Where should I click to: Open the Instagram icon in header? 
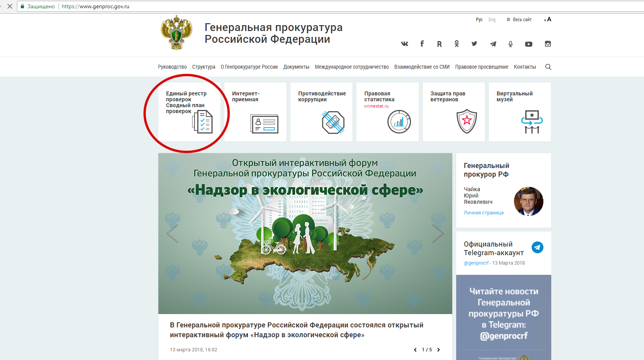tap(548, 44)
